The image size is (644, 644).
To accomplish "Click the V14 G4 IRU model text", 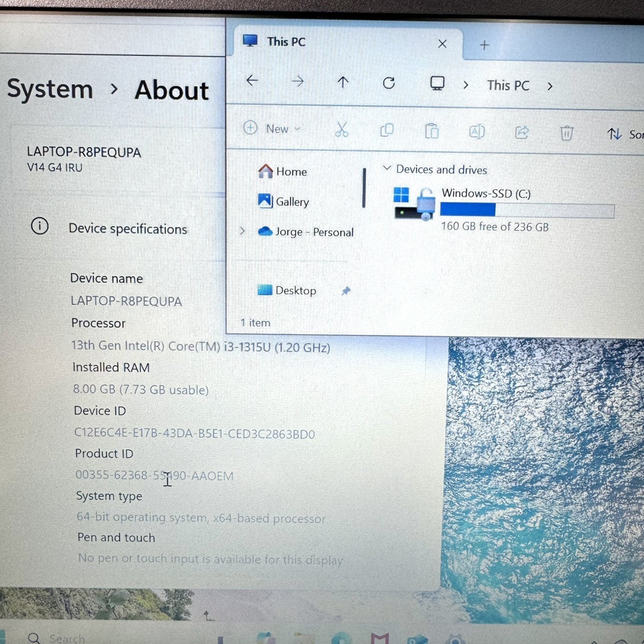I will pos(55,167).
